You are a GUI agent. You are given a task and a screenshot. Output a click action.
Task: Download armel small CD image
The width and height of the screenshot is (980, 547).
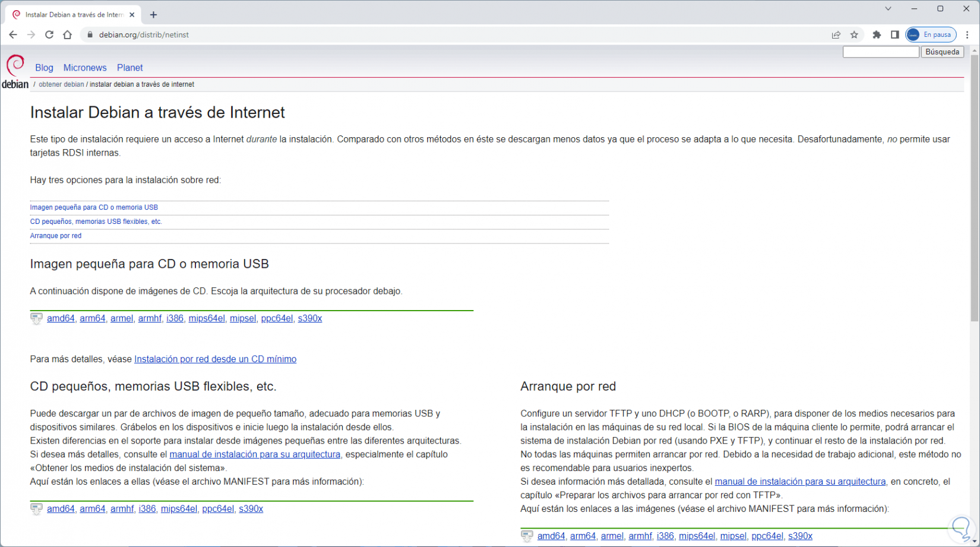(122, 318)
